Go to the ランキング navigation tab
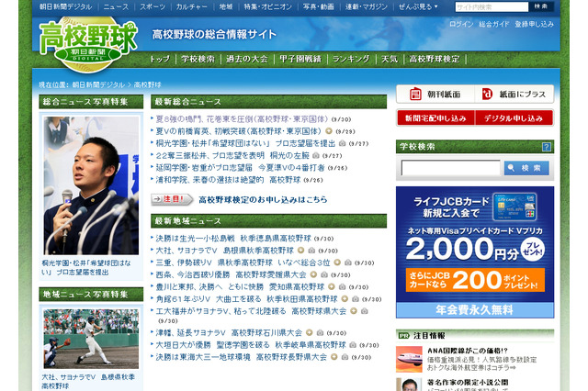Screen dimensions: 588x391 coord(350,59)
